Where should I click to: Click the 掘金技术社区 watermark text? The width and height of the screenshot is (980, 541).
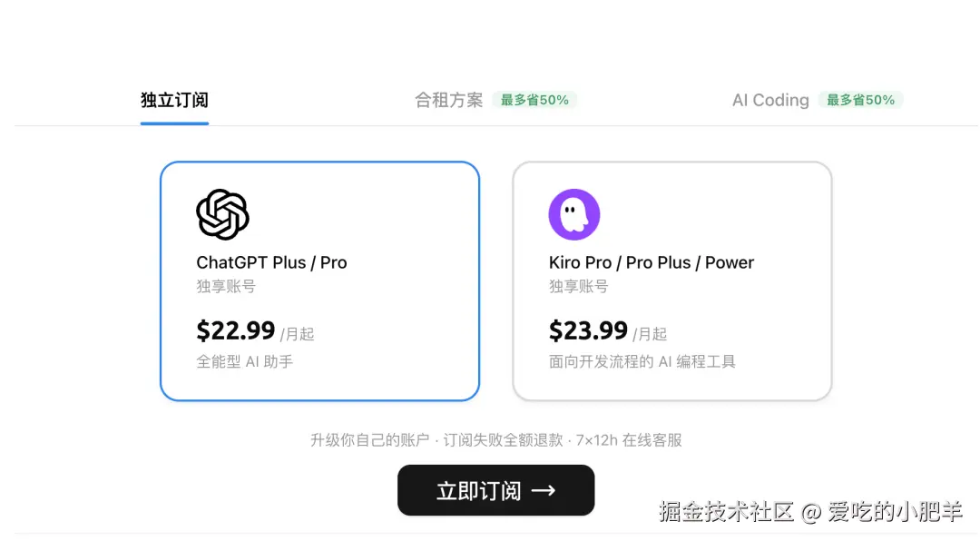(727, 511)
